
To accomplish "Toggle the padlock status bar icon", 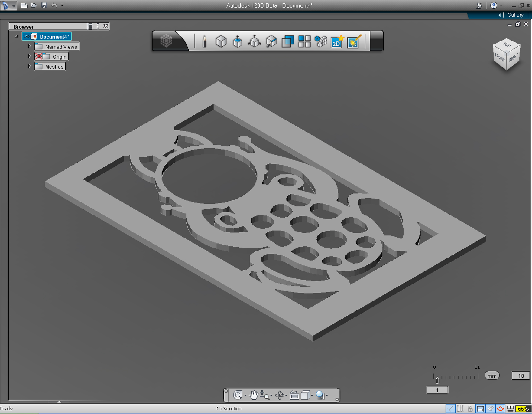I will [470, 409].
